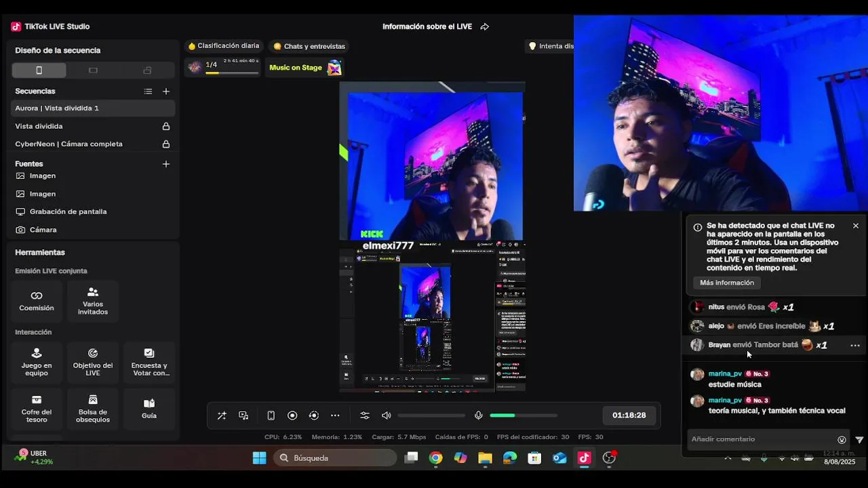Click the nitus gift sender name
868x488 pixels.
coord(716,307)
